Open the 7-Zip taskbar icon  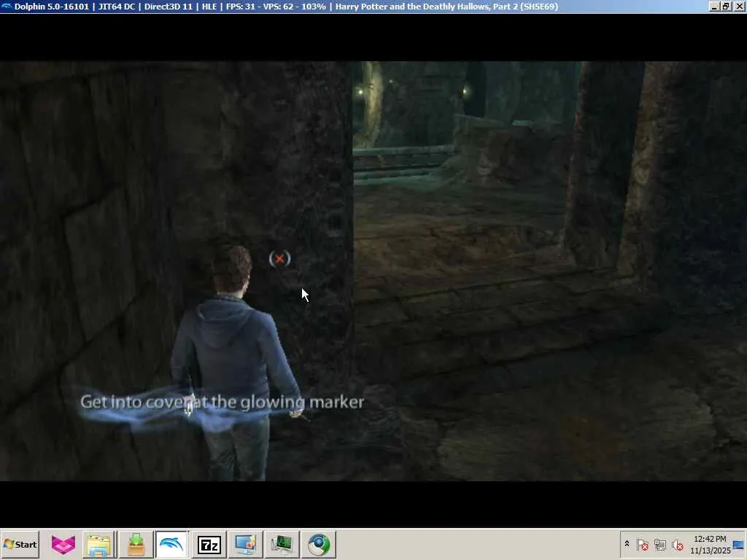pyautogui.click(x=209, y=544)
